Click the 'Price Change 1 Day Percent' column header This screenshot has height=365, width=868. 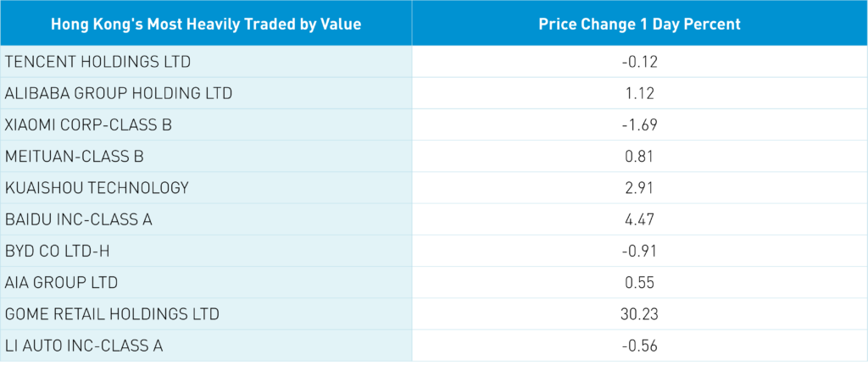click(639, 25)
